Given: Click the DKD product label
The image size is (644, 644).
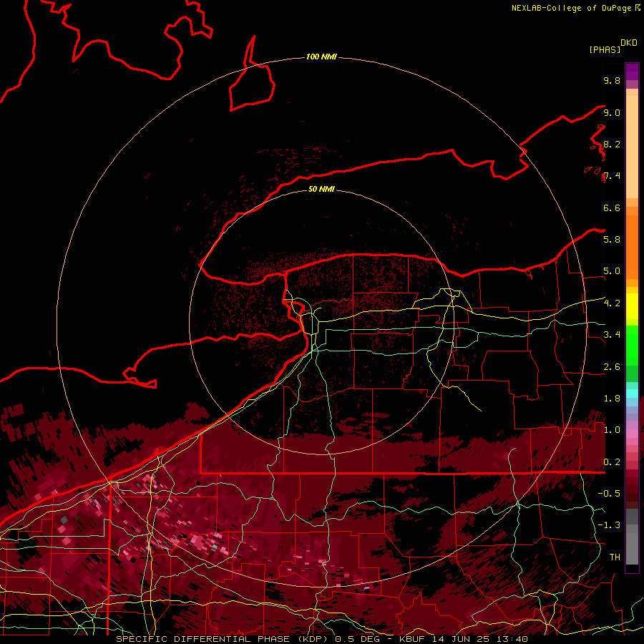Looking at the screenshot, I should click(628, 43).
